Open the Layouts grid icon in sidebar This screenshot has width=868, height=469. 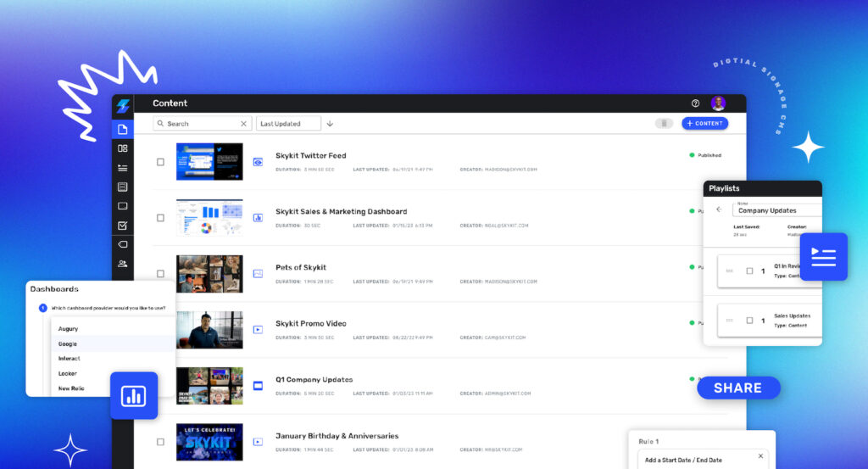[x=123, y=148]
